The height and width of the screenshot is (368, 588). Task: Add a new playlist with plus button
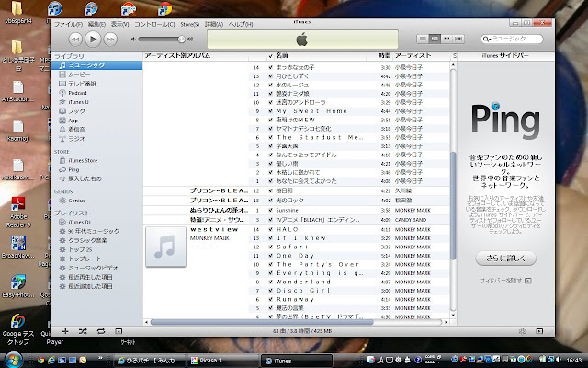pos(65,331)
